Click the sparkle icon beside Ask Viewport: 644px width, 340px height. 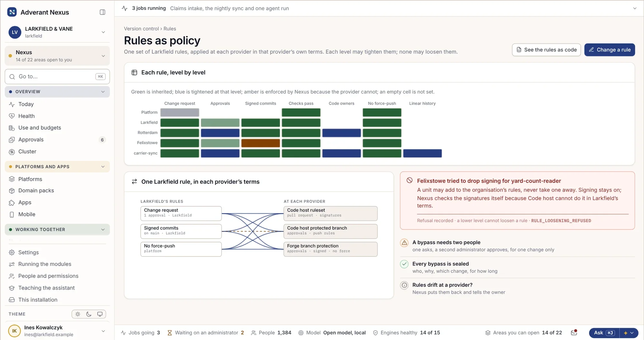tap(626, 333)
